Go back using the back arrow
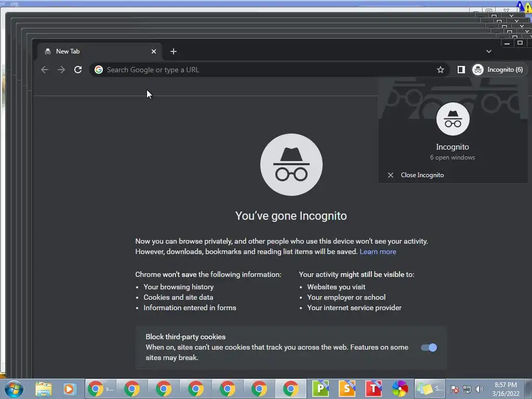The width and height of the screenshot is (532, 399). click(x=45, y=70)
